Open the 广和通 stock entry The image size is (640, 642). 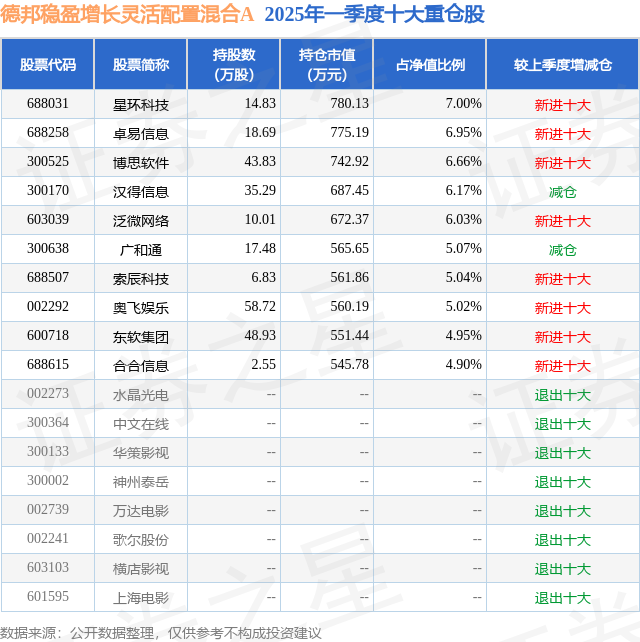[141, 250]
